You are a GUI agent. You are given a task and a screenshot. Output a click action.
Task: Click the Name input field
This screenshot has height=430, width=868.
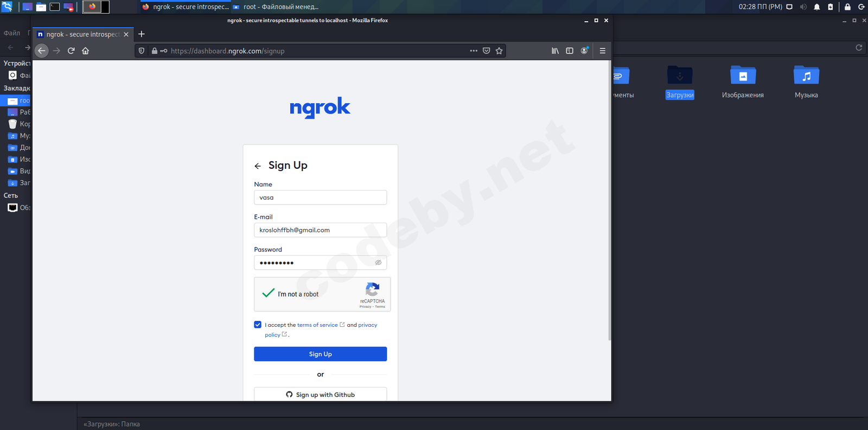320,198
